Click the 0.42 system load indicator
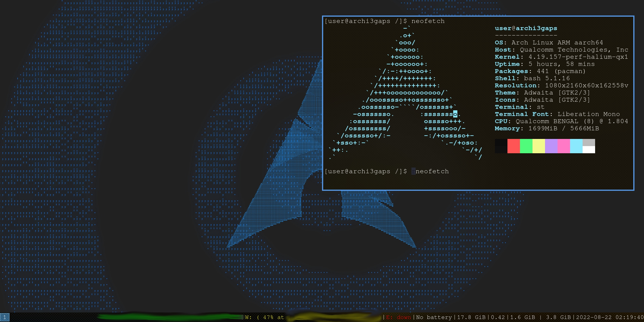Viewport: 644px width, 322px height. click(x=498, y=317)
